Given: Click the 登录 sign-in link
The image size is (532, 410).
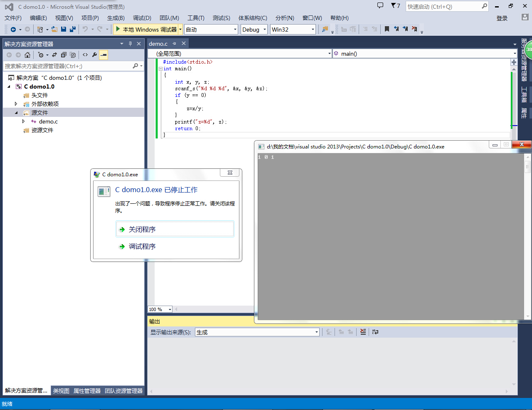Looking at the screenshot, I should [x=502, y=18].
